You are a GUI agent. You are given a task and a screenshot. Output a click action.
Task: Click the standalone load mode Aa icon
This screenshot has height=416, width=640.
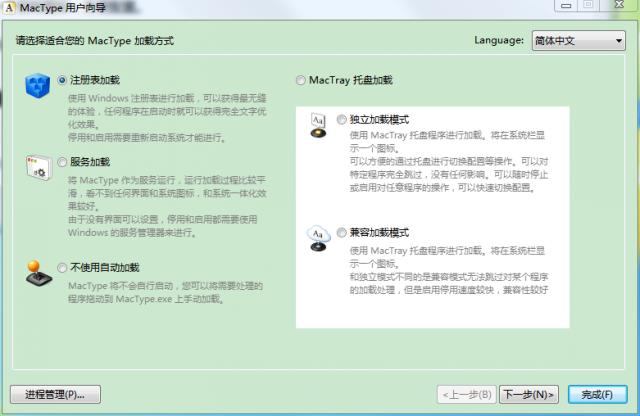318,125
